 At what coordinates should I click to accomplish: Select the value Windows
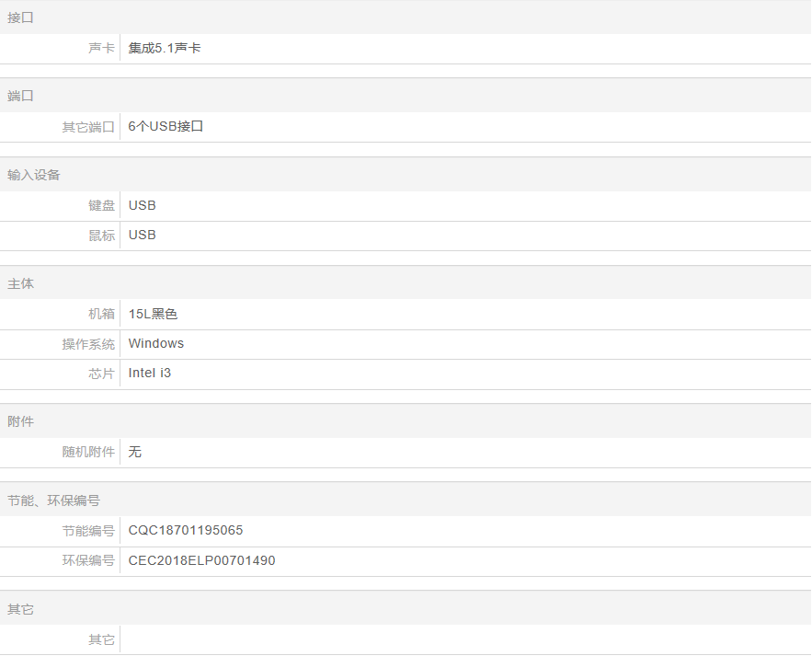(156, 343)
